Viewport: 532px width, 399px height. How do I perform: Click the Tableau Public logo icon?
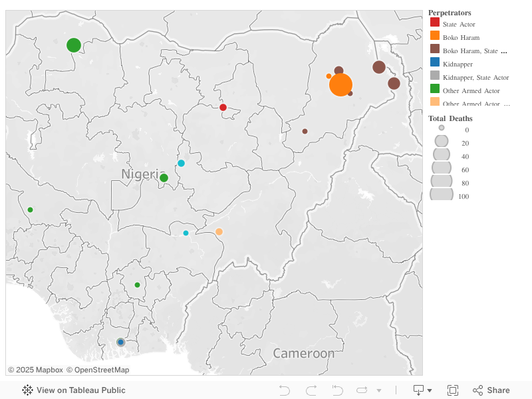[27, 390]
